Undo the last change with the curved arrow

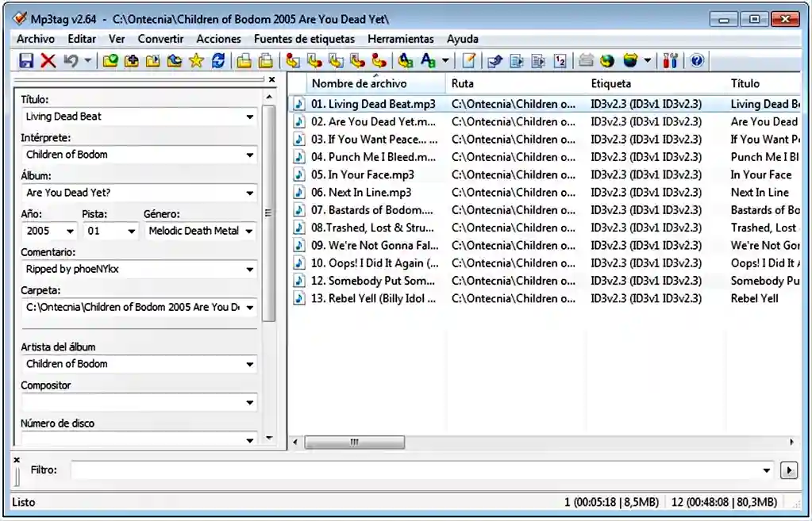pos(71,60)
